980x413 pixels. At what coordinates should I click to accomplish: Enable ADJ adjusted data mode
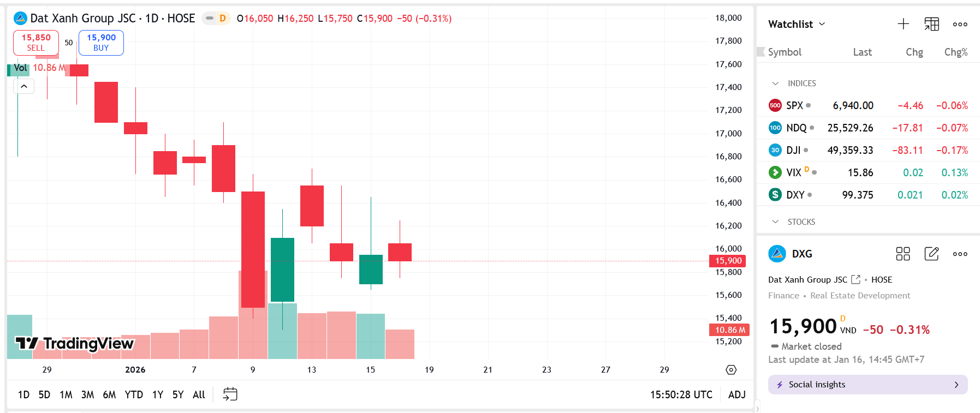pyautogui.click(x=737, y=394)
